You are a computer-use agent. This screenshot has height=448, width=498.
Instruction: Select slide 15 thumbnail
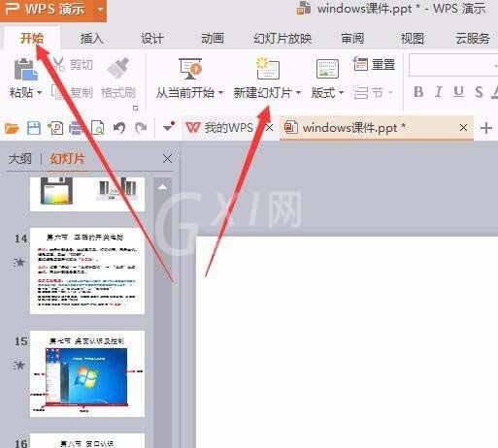click(x=87, y=373)
